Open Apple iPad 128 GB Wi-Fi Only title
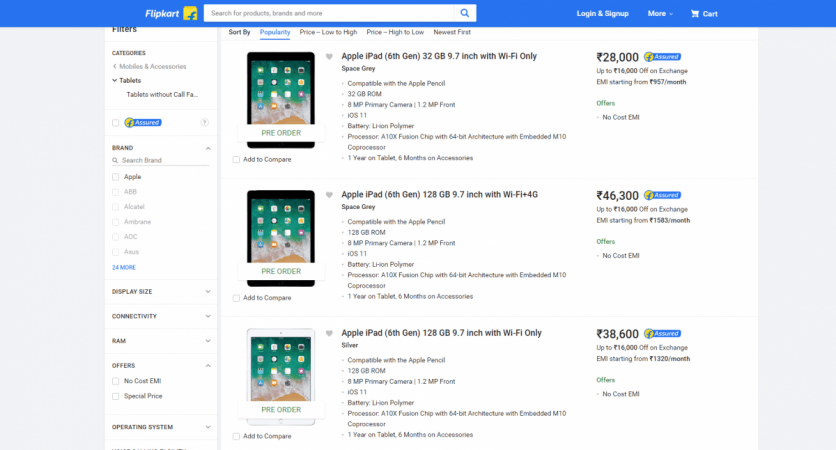Image resolution: width=836 pixels, height=450 pixels. [x=441, y=333]
